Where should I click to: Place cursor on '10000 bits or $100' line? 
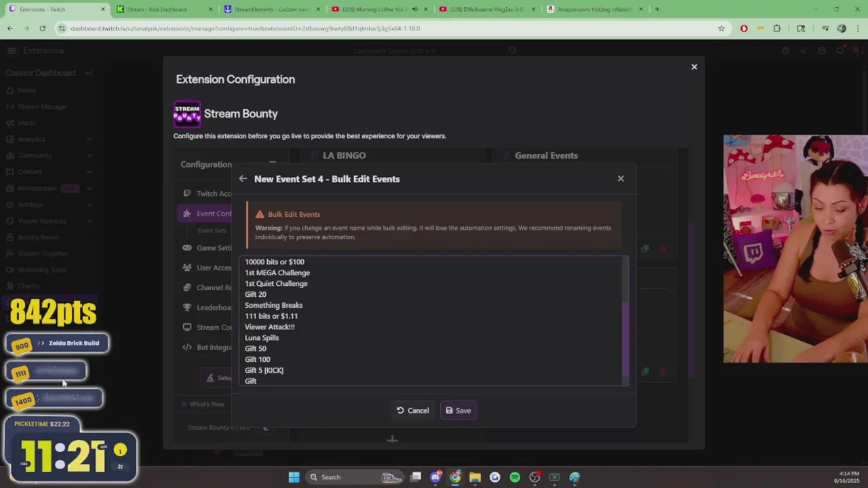275,262
